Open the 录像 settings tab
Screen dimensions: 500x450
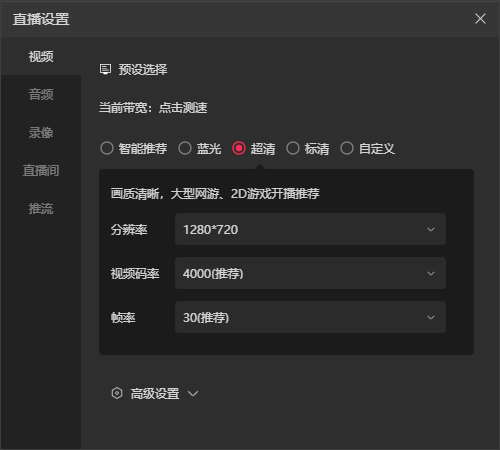click(x=41, y=132)
